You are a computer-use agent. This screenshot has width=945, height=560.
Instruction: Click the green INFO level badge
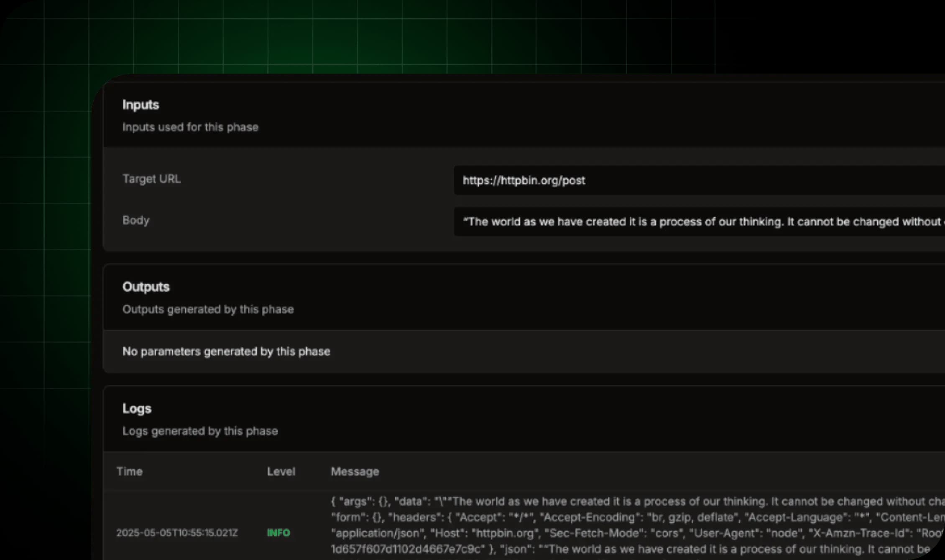(278, 533)
